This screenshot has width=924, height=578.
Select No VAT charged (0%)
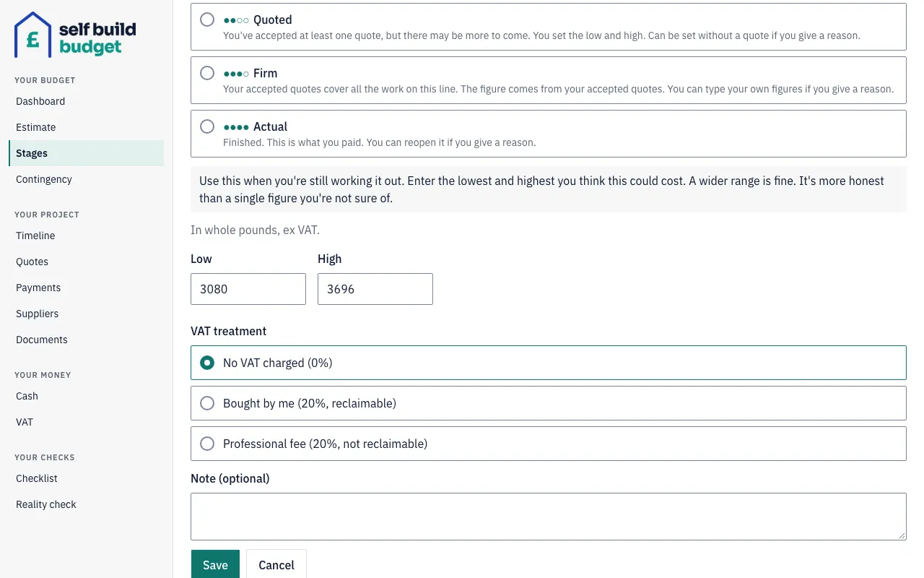(x=548, y=363)
